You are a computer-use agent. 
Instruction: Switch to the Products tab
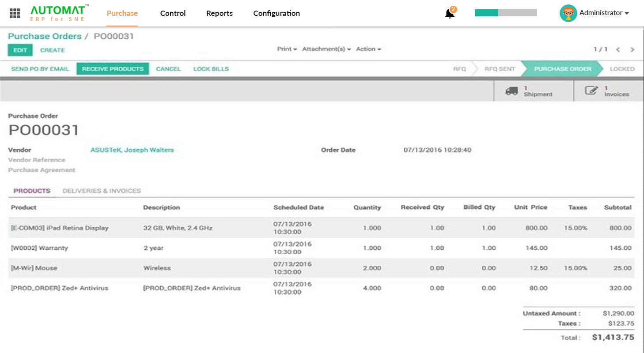point(32,191)
